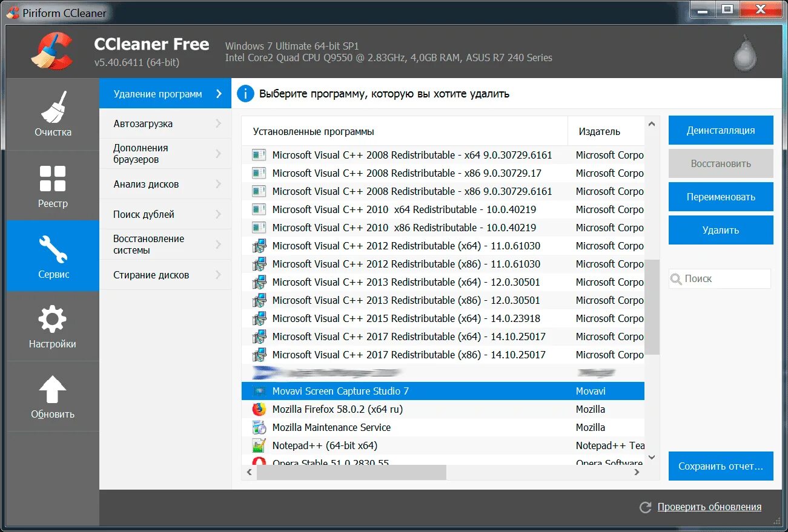Click the title bar CCleaner app icon
Screen dimensions: 788x532
[x=12, y=12]
